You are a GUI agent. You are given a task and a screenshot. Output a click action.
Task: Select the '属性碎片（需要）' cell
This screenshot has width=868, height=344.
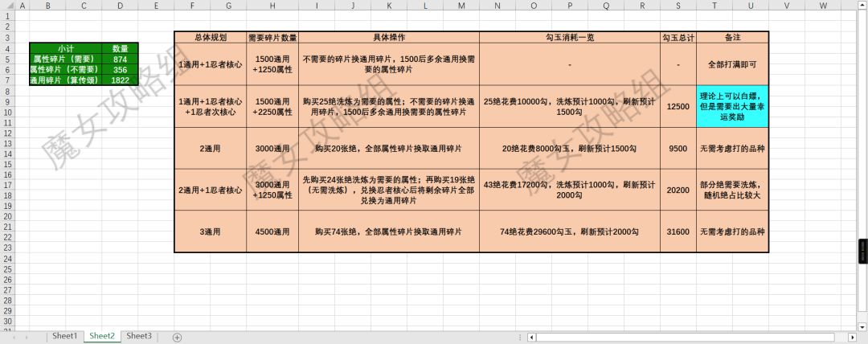66,59
